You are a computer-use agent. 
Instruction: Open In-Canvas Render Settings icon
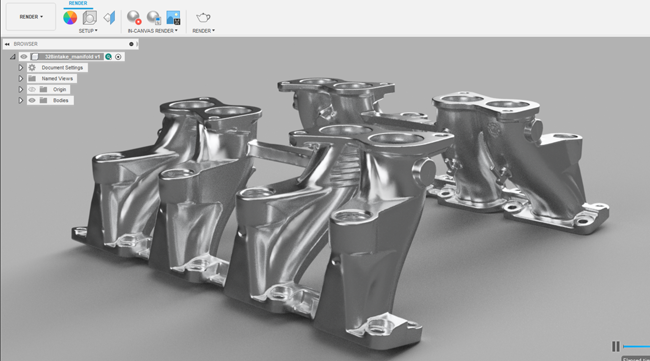pos(154,17)
